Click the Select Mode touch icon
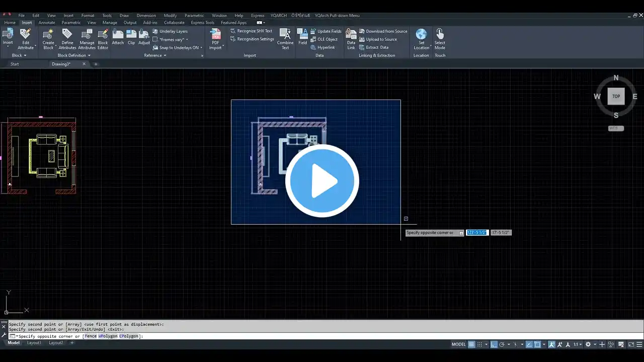The image size is (644, 362). click(x=440, y=38)
